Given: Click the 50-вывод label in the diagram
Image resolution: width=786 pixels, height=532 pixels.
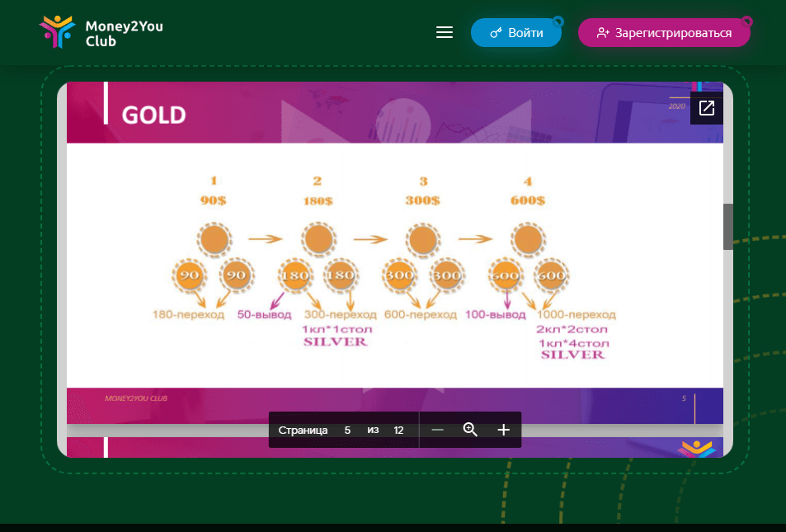Looking at the screenshot, I should pos(260,315).
